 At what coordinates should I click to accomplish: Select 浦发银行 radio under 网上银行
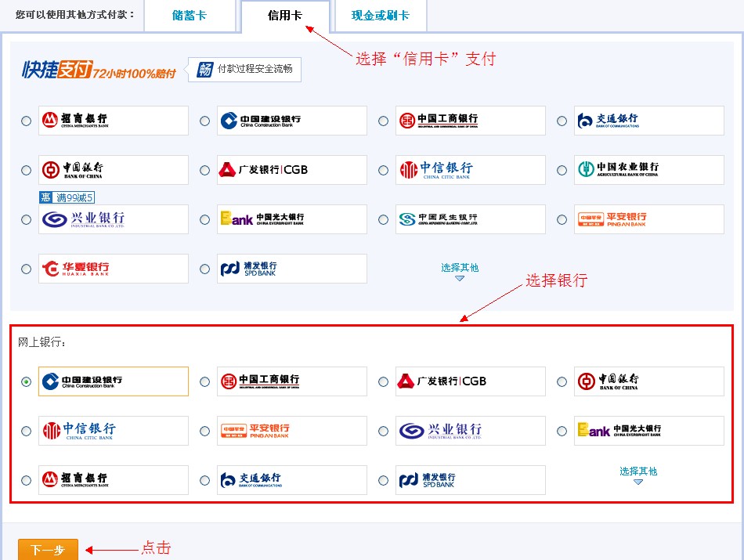pos(384,480)
